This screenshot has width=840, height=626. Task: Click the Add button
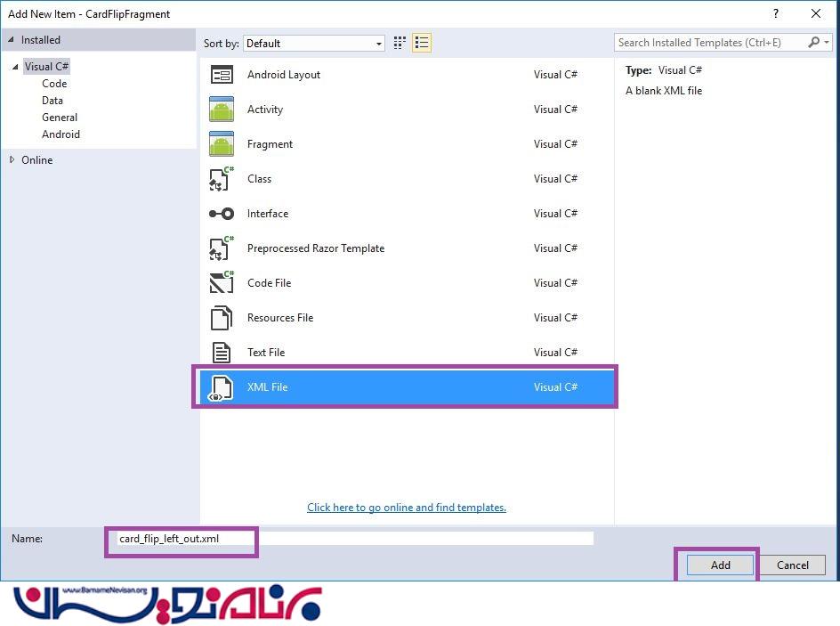click(x=720, y=565)
